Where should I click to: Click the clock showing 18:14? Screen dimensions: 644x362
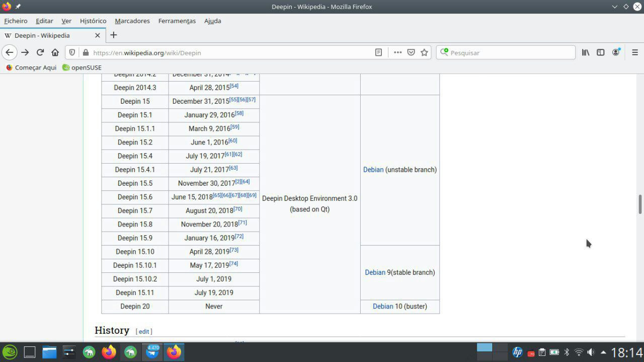coord(627,352)
